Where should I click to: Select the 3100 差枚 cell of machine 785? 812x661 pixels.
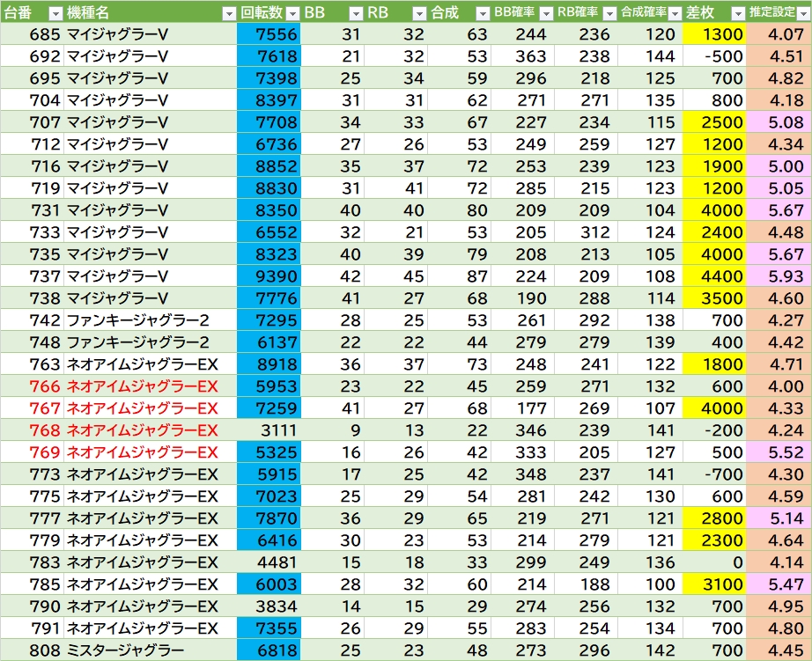point(714,584)
